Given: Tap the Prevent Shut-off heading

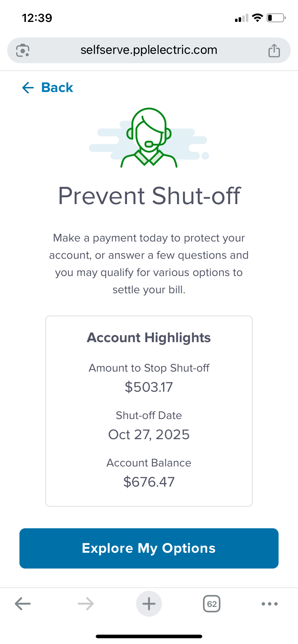Looking at the screenshot, I should coord(149,196).
